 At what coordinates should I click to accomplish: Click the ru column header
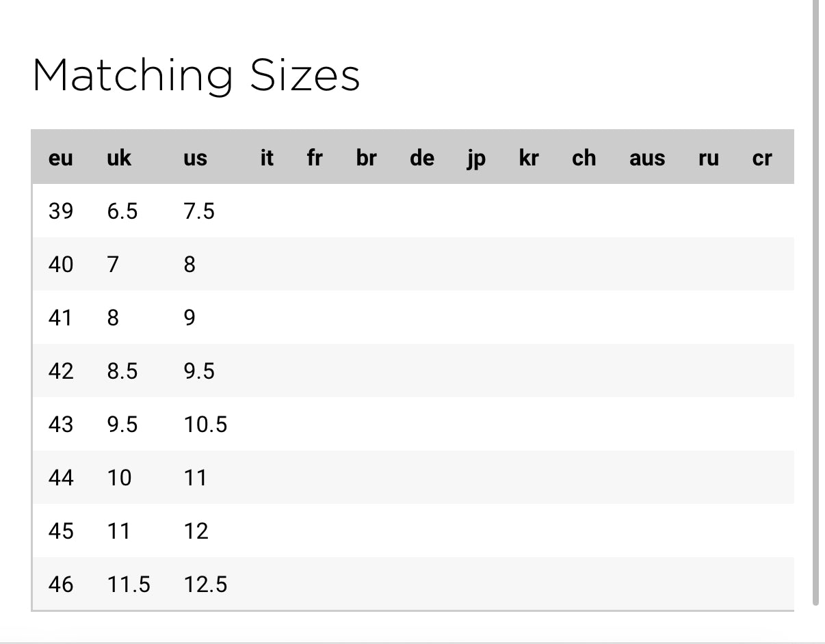coord(708,158)
